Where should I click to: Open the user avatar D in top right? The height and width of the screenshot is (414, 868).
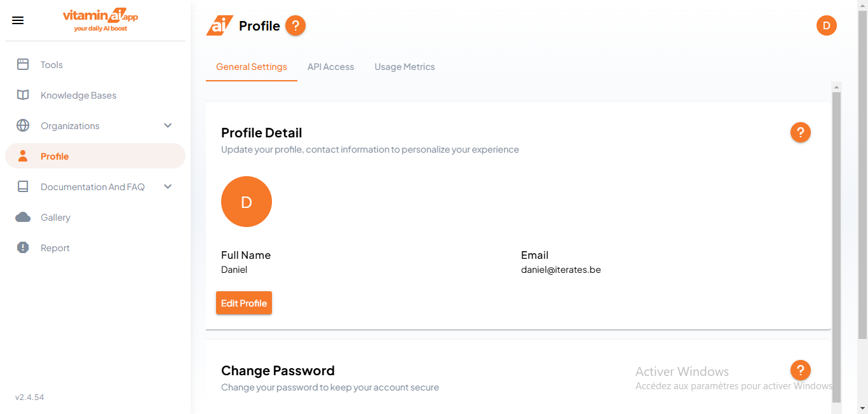pos(827,25)
